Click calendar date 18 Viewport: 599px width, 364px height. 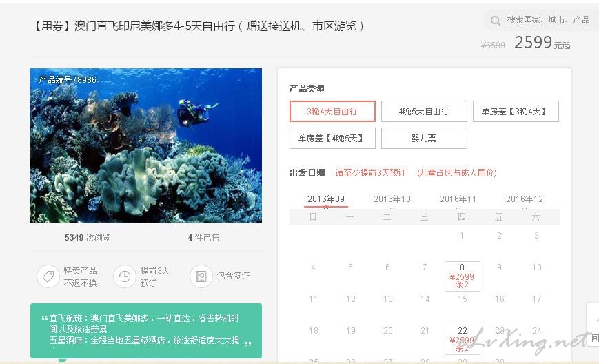(313, 331)
